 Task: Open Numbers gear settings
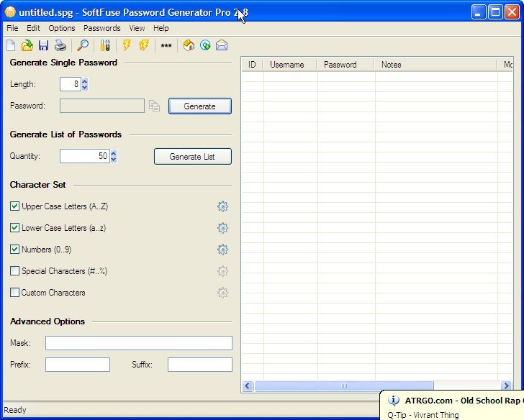point(222,250)
